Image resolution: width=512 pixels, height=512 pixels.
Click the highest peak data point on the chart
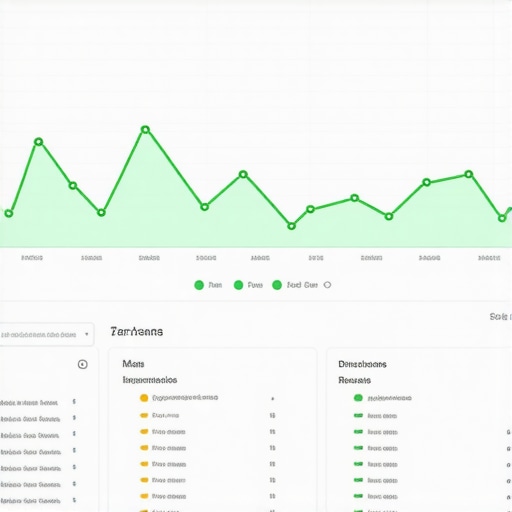pyautogui.click(x=145, y=130)
